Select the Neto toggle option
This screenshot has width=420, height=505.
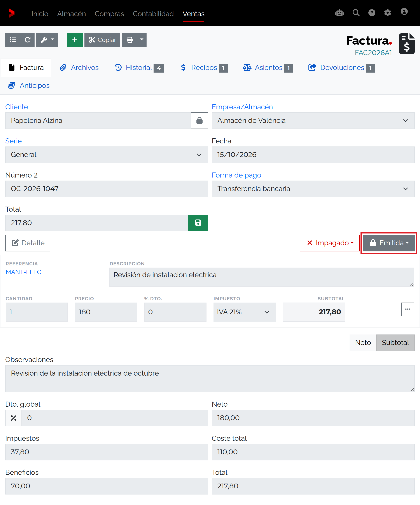point(363,343)
